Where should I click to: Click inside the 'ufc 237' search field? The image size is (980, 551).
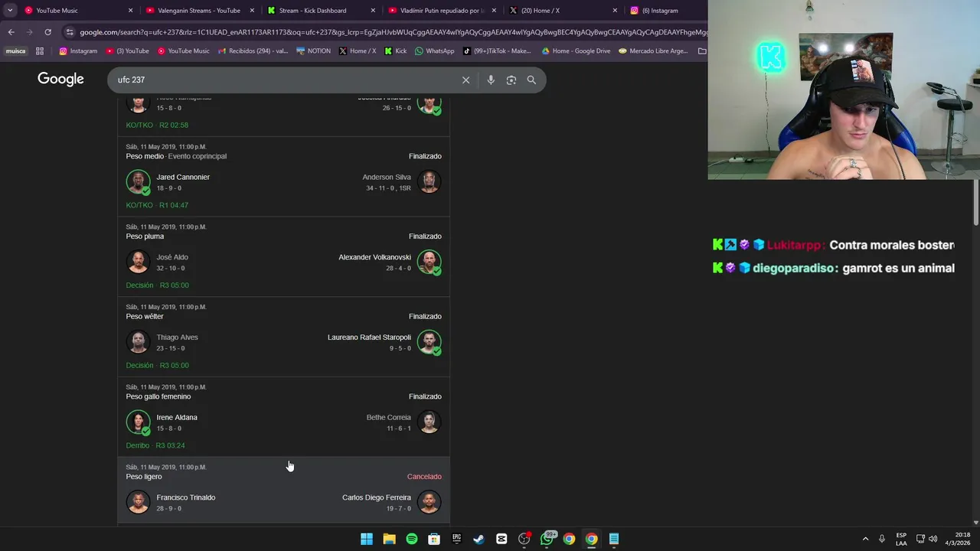283,80
